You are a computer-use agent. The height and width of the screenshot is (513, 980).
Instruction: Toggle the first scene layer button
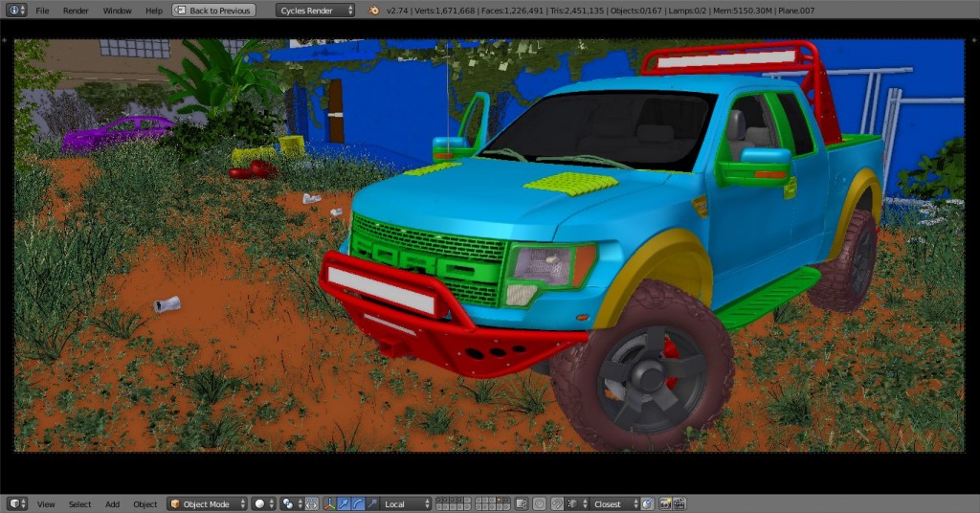point(438,500)
